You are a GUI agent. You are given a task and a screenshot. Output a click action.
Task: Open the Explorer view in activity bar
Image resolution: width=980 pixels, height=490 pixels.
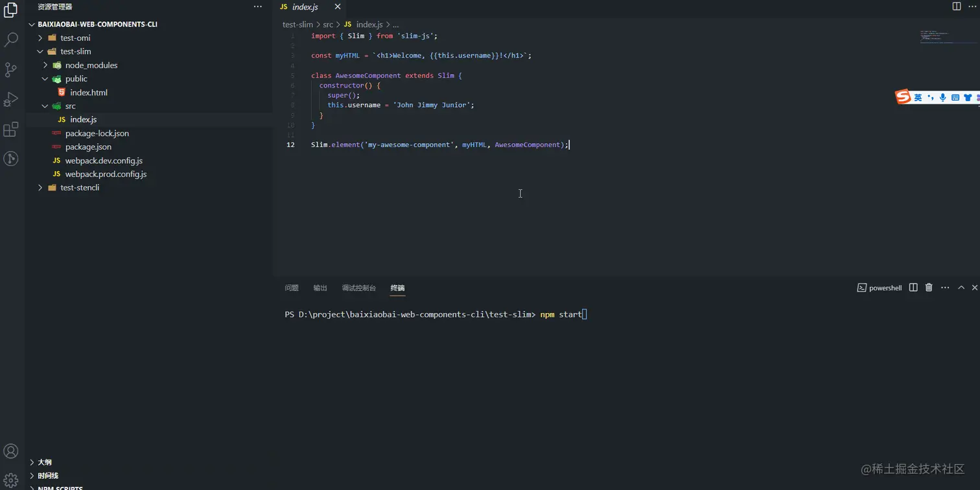pos(11,9)
